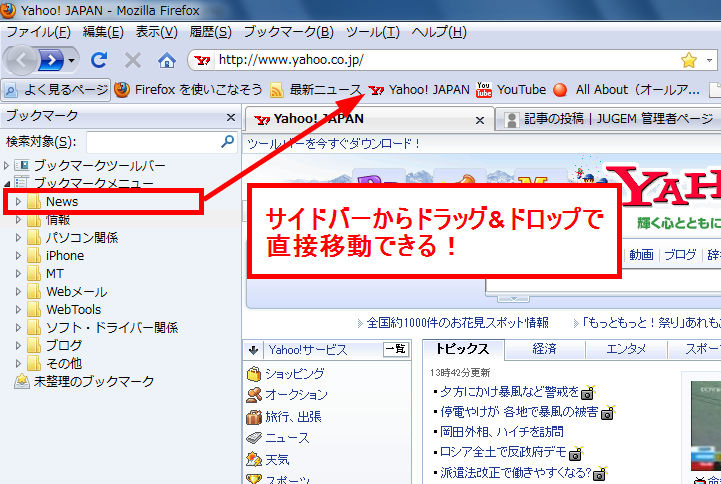The image size is (721, 484).
Task: Expand the iPhone folder
Action: coord(18,256)
